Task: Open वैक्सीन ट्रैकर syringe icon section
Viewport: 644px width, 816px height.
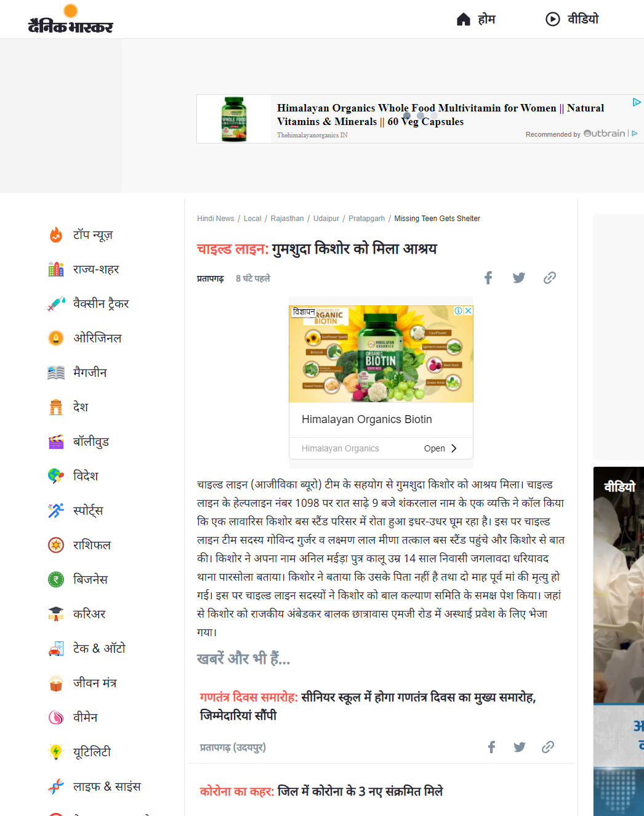Action: pyautogui.click(x=56, y=304)
